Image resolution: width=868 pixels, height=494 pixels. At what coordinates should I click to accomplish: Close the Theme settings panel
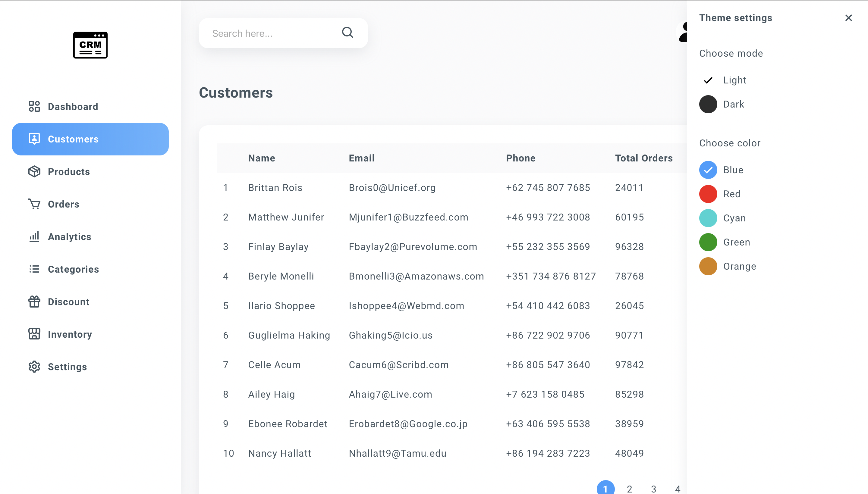[x=848, y=18]
